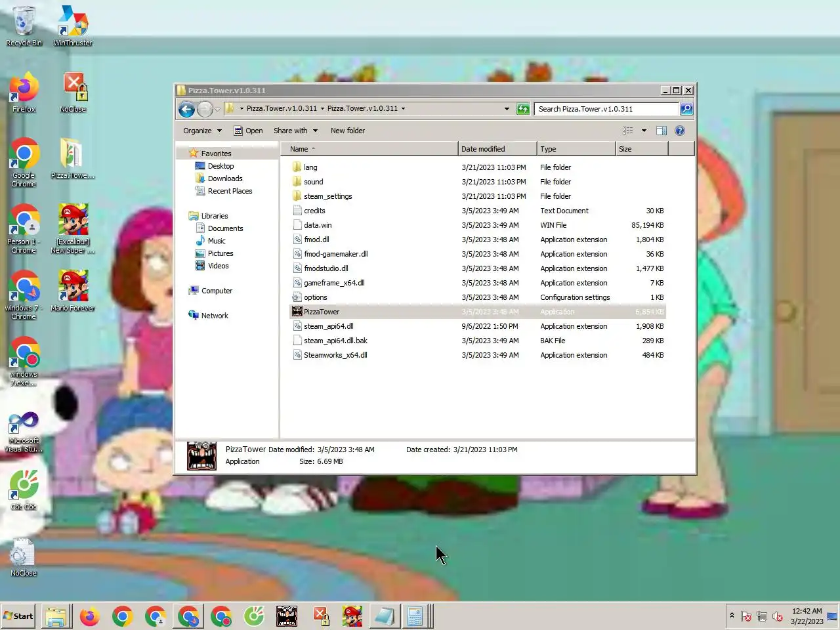Viewport: 840px width, 630px height.
Task: Select the fmodstudio.dll file
Action: 326,268
